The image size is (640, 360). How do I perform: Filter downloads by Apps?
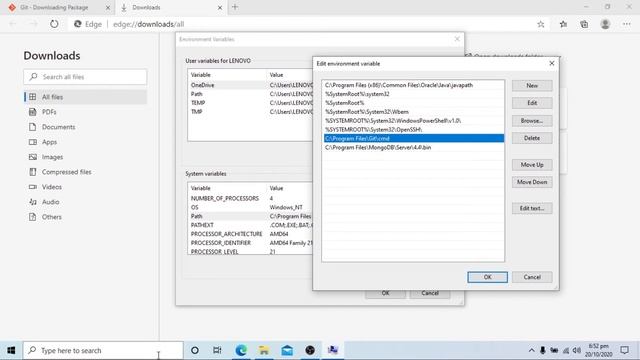pyautogui.click(x=85, y=142)
